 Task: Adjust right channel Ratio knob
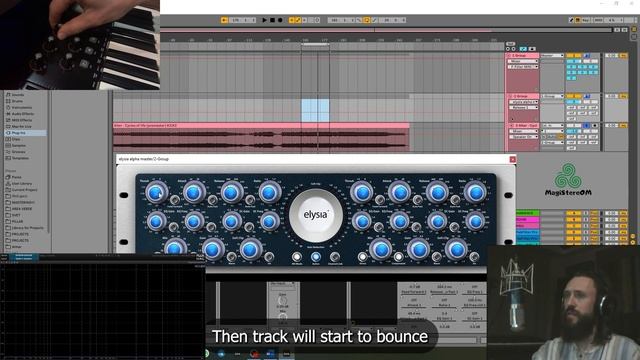[x=475, y=193]
